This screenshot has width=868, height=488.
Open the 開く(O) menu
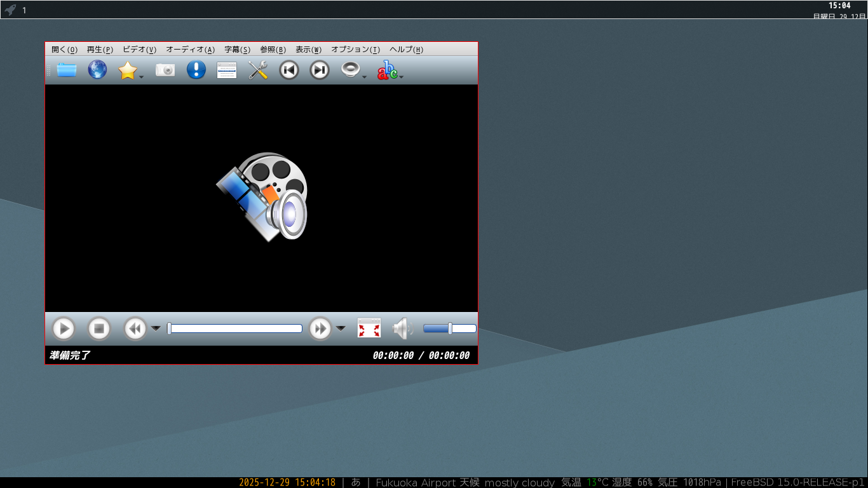pyautogui.click(x=64, y=50)
